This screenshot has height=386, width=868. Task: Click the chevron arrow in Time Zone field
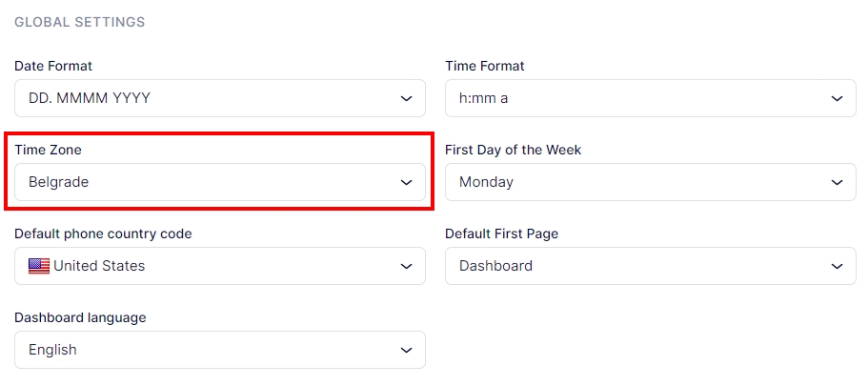[407, 182]
